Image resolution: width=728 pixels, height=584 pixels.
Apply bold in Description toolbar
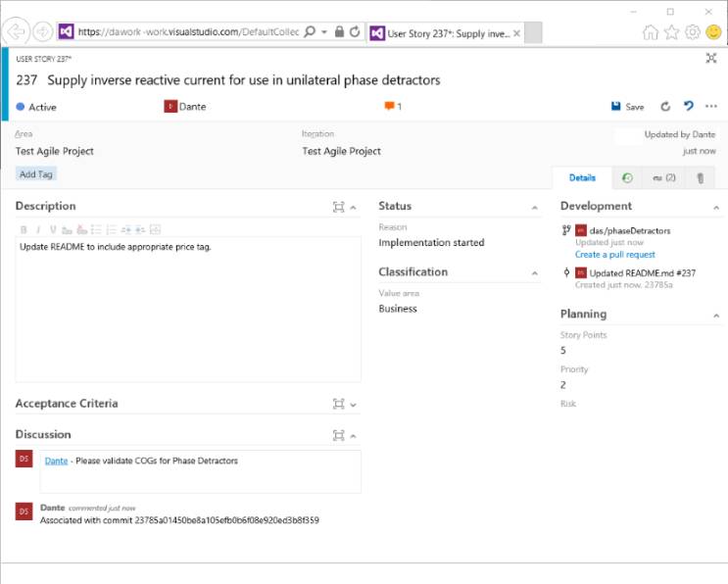tap(24, 230)
